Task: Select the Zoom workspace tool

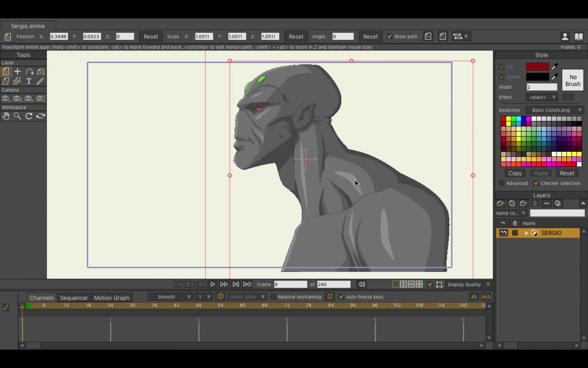Action: pos(17,116)
